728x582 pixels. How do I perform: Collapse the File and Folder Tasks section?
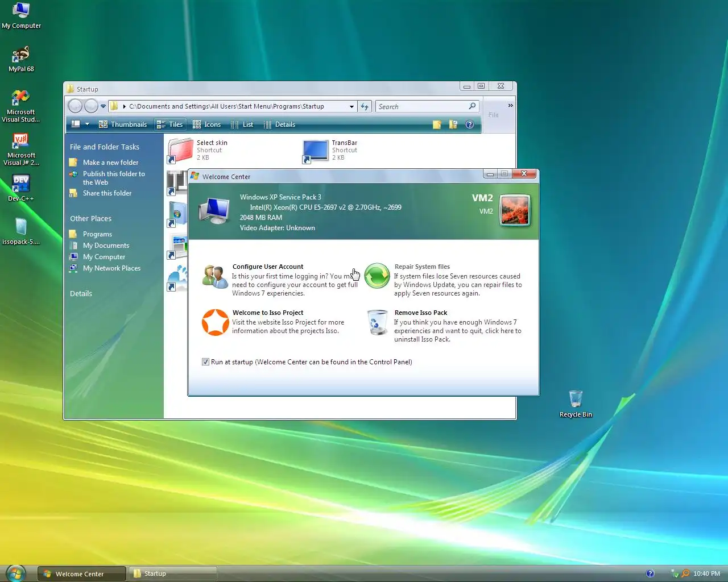pos(105,147)
